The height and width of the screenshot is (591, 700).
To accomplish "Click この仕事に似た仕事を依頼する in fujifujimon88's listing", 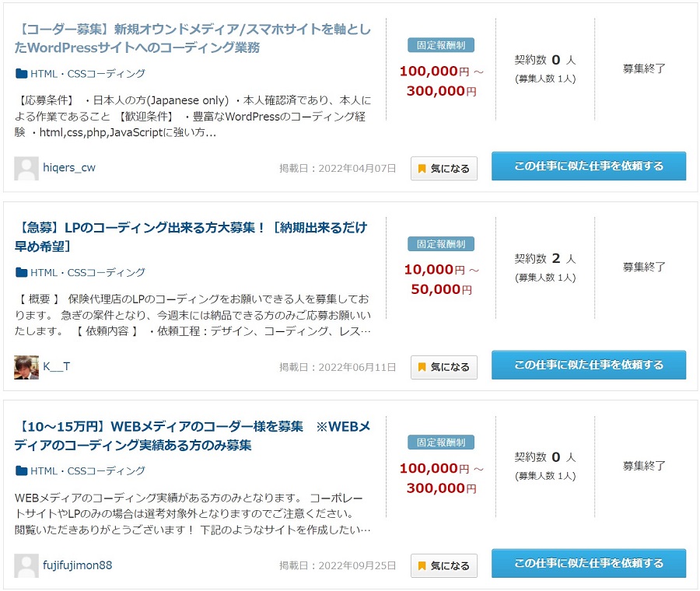I will [589, 563].
